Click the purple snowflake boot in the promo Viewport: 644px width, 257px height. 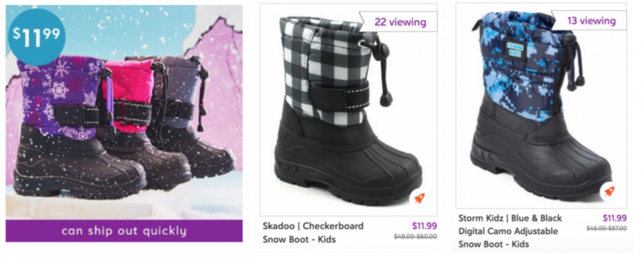pos(63,126)
